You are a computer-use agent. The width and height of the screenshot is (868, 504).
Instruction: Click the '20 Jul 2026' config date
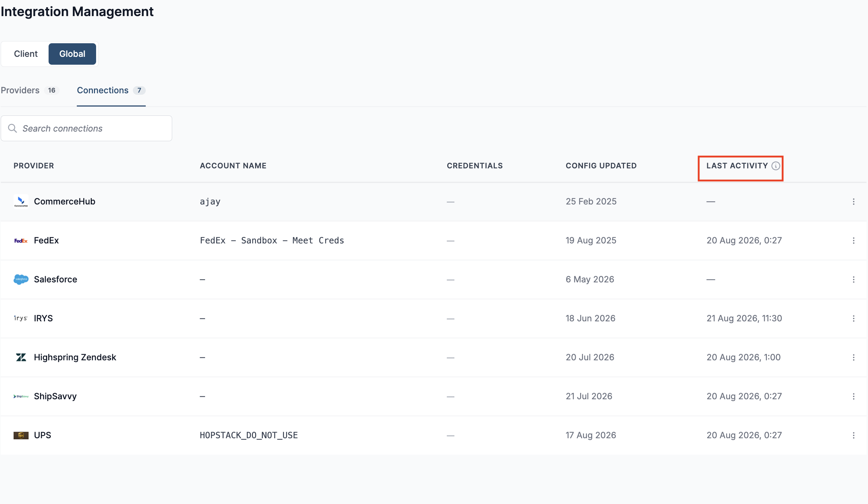[x=590, y=357]
